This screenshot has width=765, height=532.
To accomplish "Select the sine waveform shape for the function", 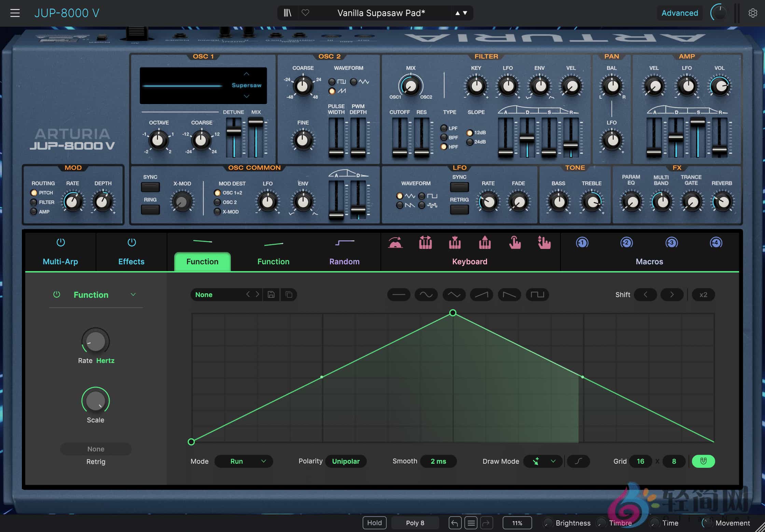I will click(426, 294).
